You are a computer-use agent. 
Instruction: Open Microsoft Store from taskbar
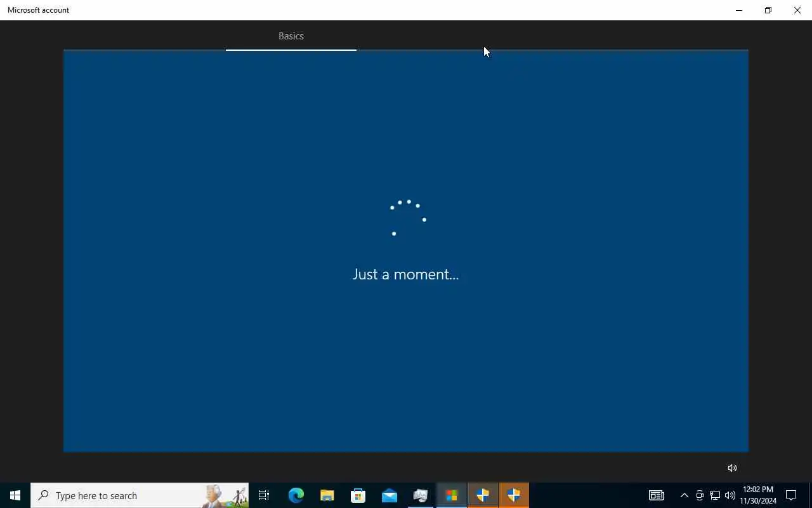358,495
